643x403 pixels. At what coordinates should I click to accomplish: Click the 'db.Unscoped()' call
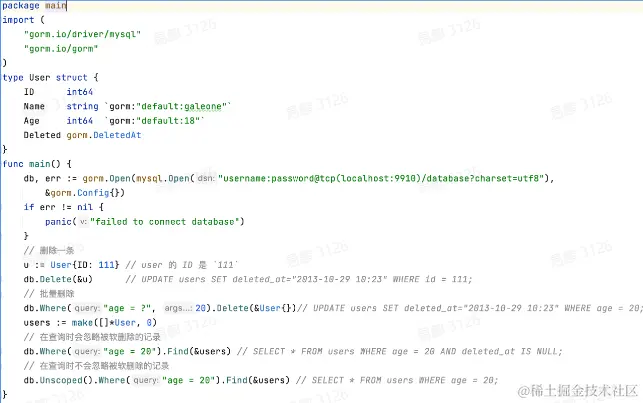coord(58,380)
